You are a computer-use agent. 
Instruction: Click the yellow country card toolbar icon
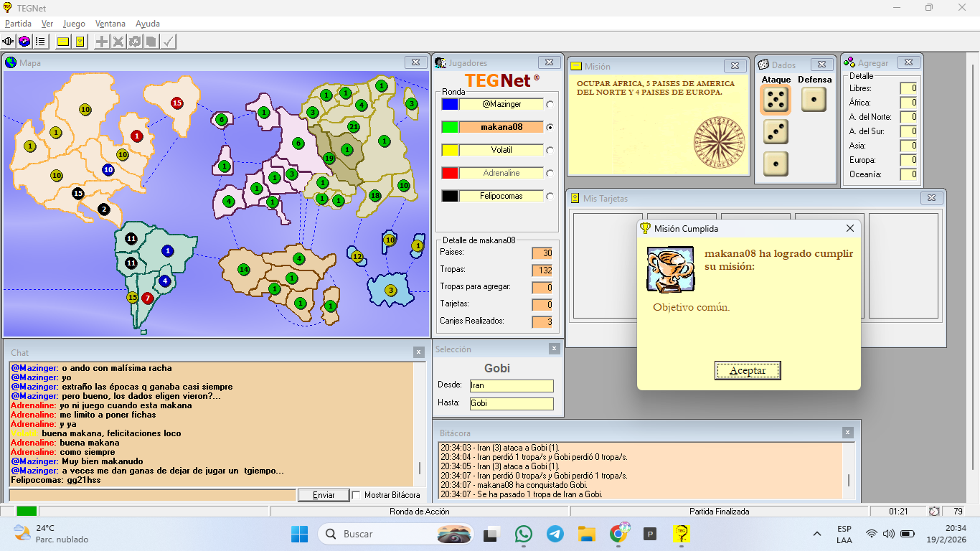[80, 42]
